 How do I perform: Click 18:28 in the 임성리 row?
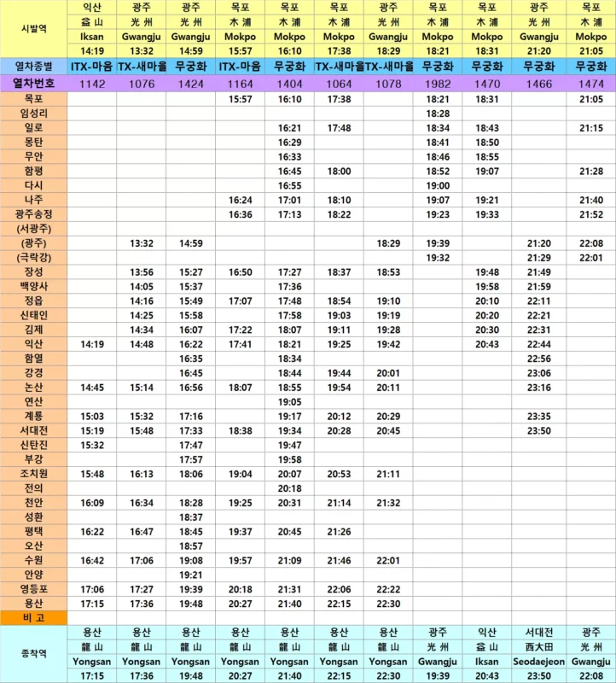(438, 114)
